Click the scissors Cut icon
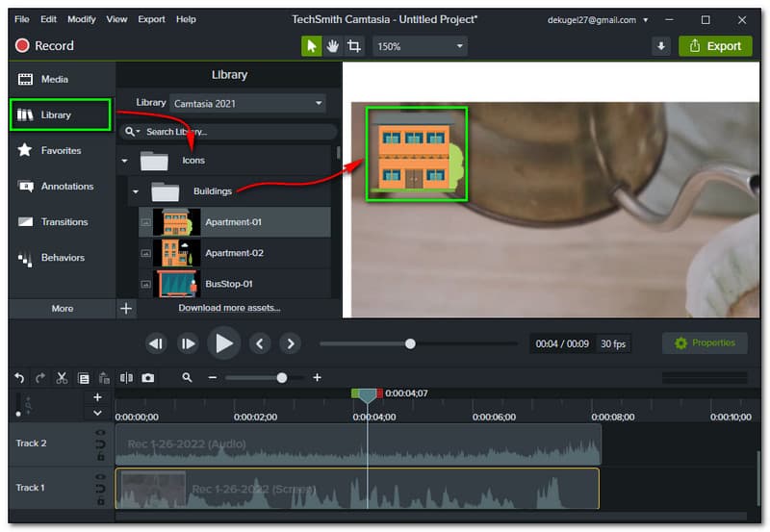The image size is (770, 532). coord(62,378)
